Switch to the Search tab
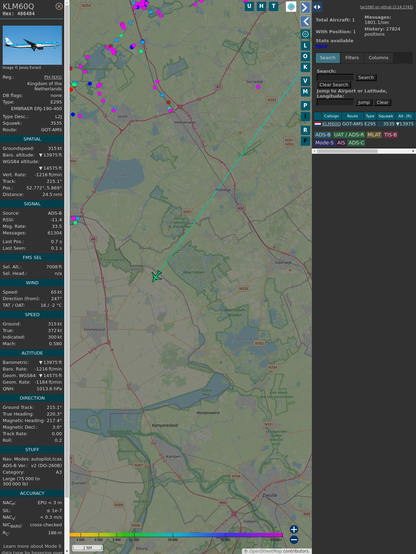 pyautogui.click(x=328, y=58)
